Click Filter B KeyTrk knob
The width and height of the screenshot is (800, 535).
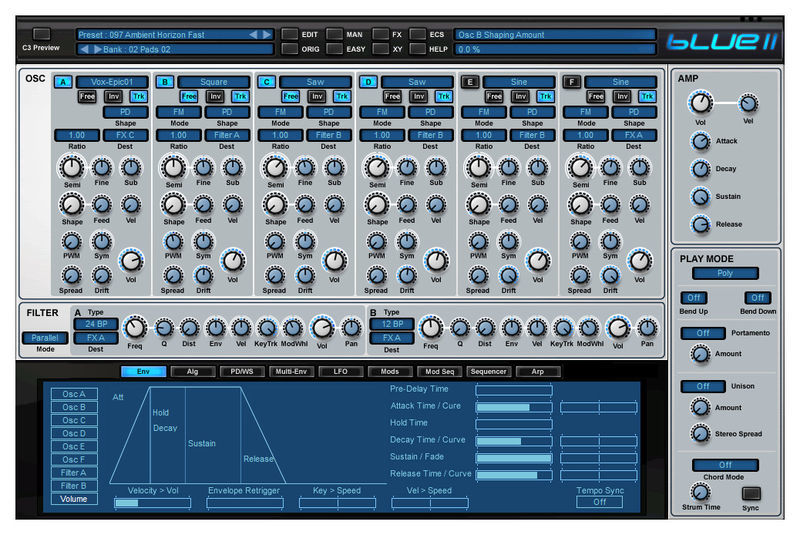[562, 328]
